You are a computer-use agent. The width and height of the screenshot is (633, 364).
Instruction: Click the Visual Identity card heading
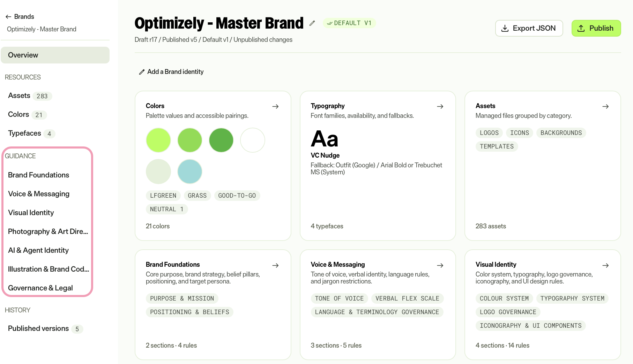496,265
